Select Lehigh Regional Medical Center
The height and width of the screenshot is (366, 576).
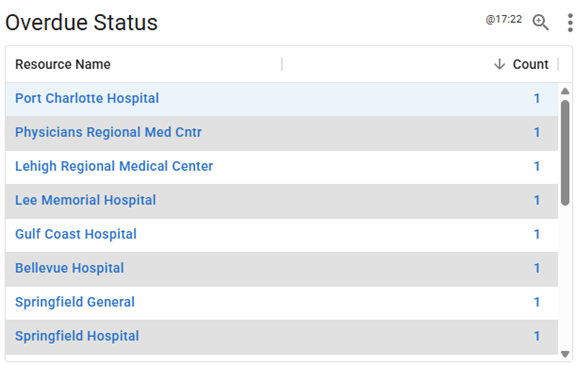114,166
